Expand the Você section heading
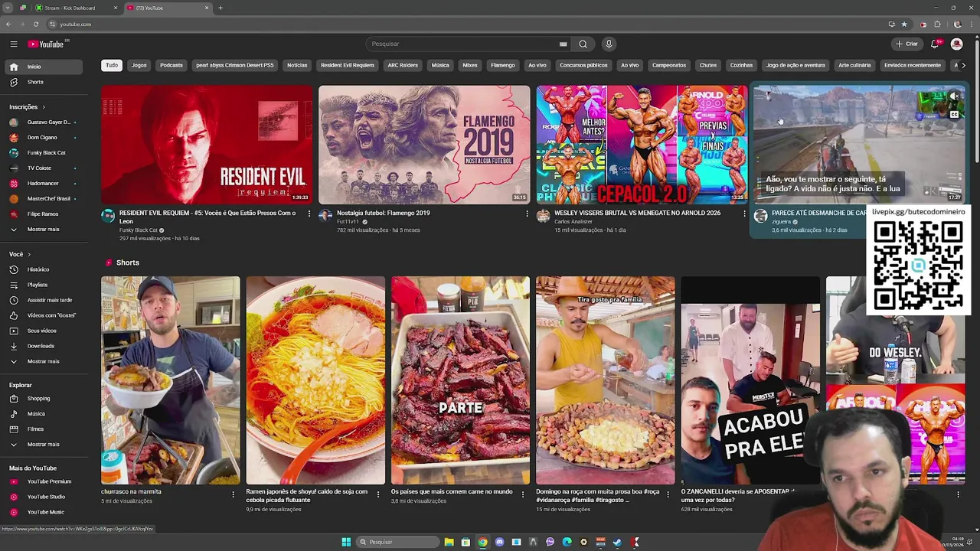Screen dimensions: 980x551 coord(20,254)
